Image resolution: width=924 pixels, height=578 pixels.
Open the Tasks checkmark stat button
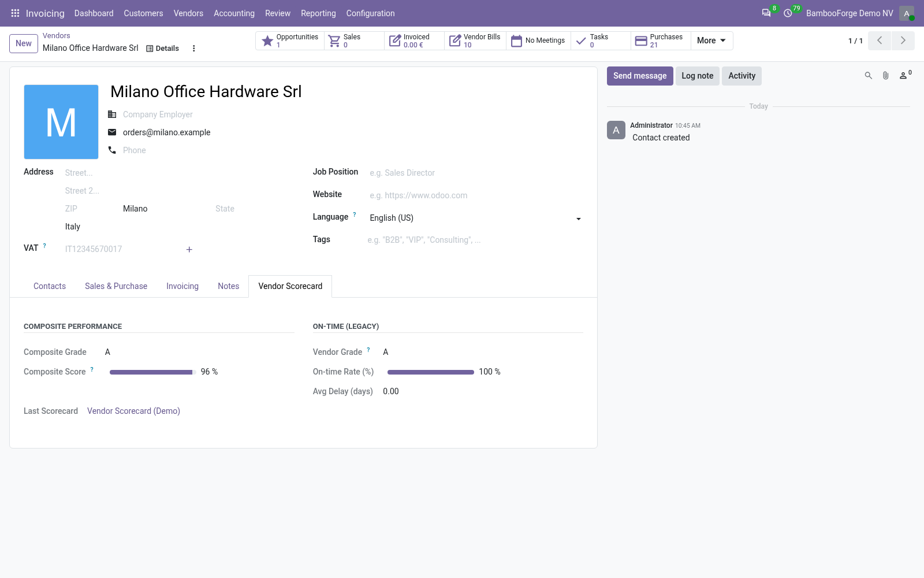601,40
